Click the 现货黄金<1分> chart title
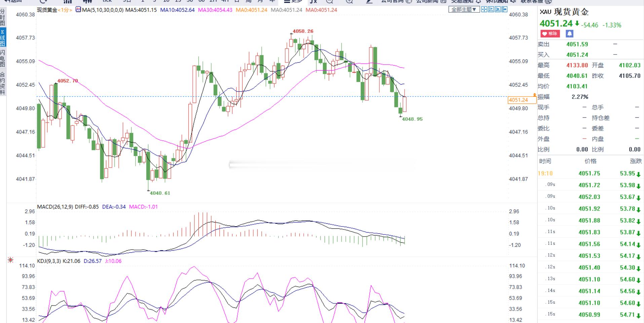 tap(55, 10)
